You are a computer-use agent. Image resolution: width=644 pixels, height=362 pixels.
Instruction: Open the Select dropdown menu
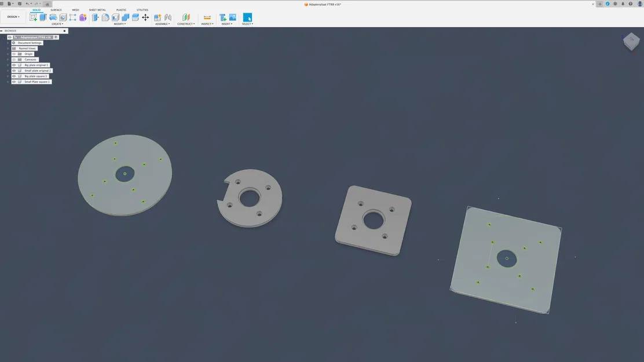point(247,24)
